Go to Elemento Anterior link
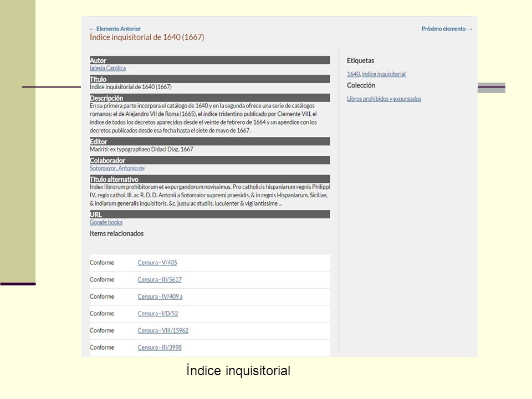The image size is (532, 399). click(x=115, y=29)
